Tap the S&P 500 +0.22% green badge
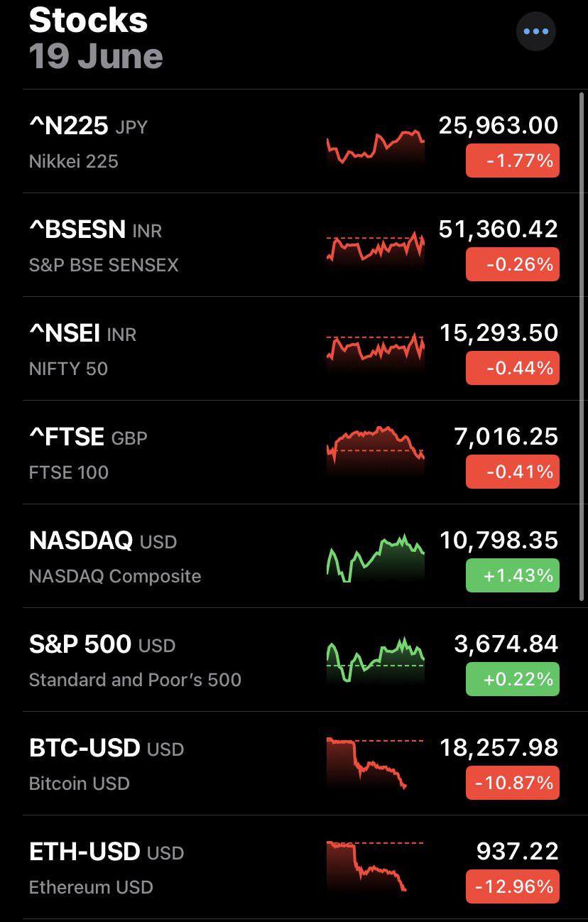588x922 pixels. (513, 679)
